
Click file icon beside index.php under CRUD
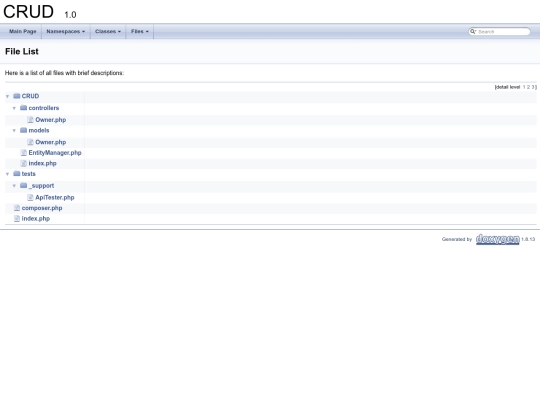tap(23, 163)
